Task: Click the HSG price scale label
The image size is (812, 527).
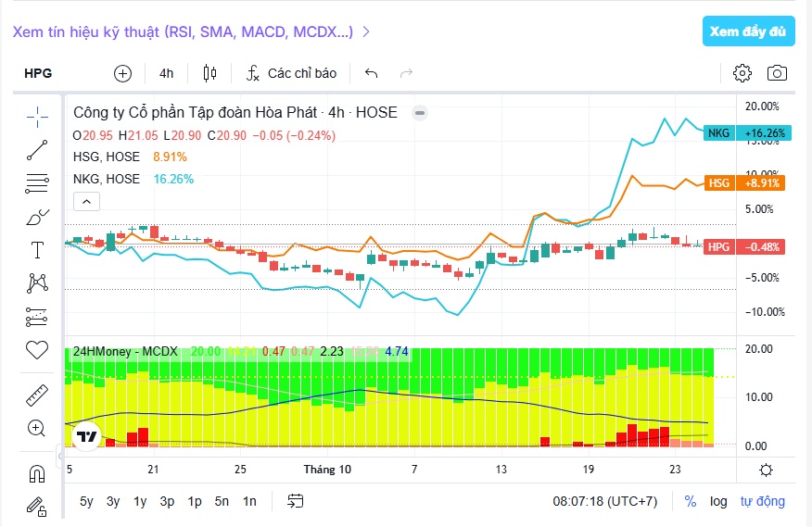Action: click(744, 183)
